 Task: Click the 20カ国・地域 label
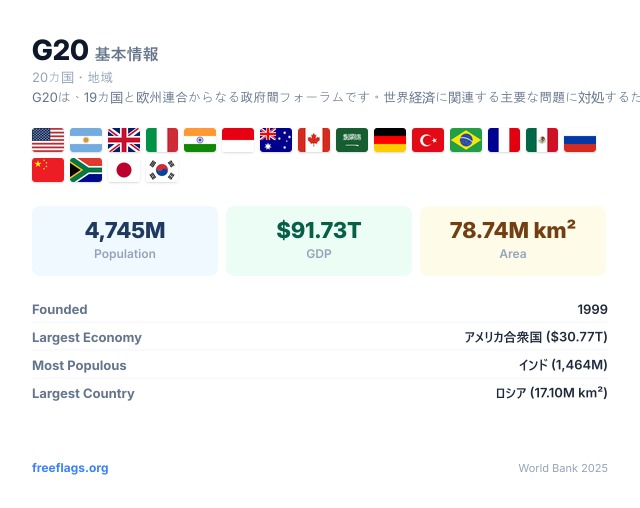point(72,77)
